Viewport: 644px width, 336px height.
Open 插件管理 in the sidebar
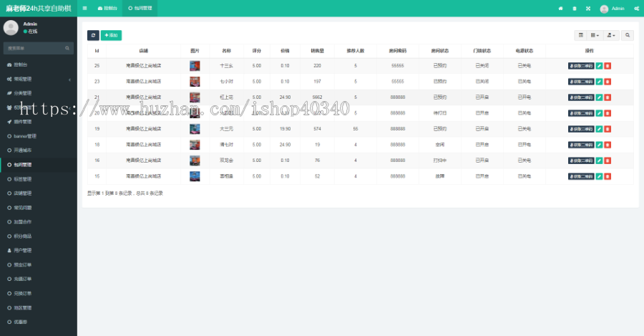click(x=39, y=122)
